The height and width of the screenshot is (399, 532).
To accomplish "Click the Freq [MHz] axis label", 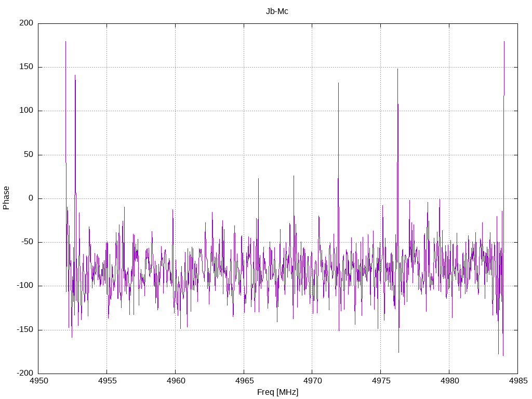I will click(x=277, y=392).
